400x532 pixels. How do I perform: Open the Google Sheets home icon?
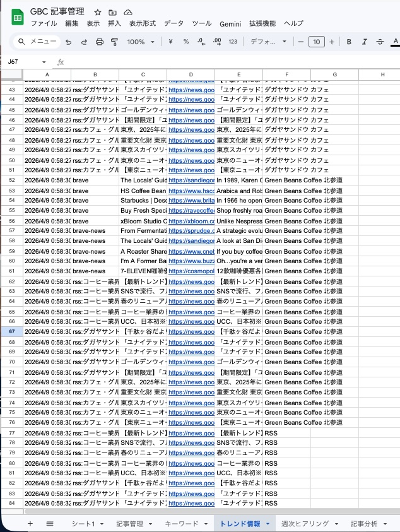[18, 17]
